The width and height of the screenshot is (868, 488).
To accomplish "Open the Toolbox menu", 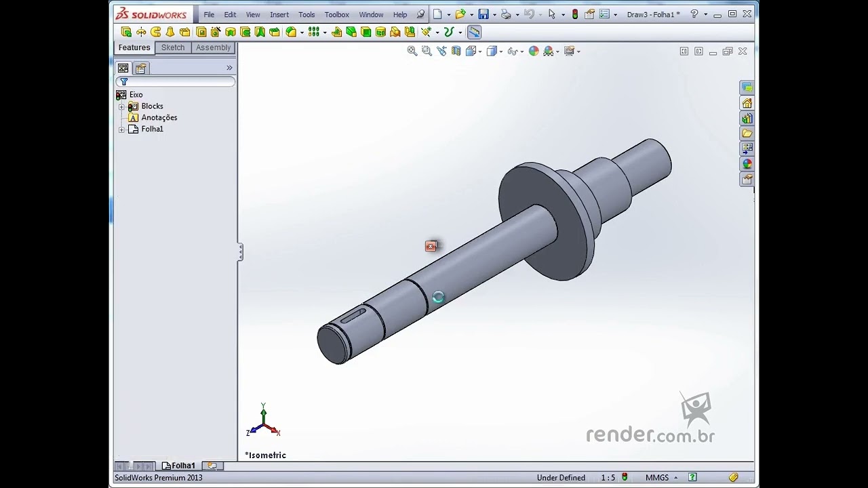I will click(x=336, y=14).
